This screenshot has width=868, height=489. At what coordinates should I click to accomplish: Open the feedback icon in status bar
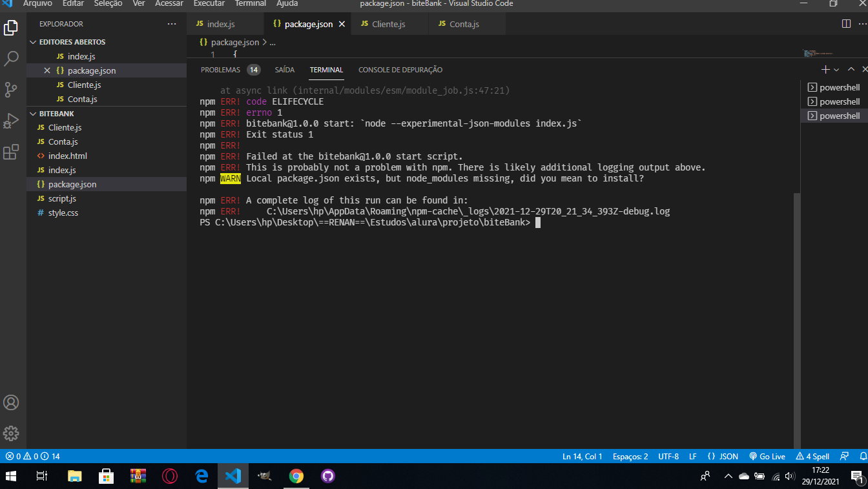coord(845,456)
